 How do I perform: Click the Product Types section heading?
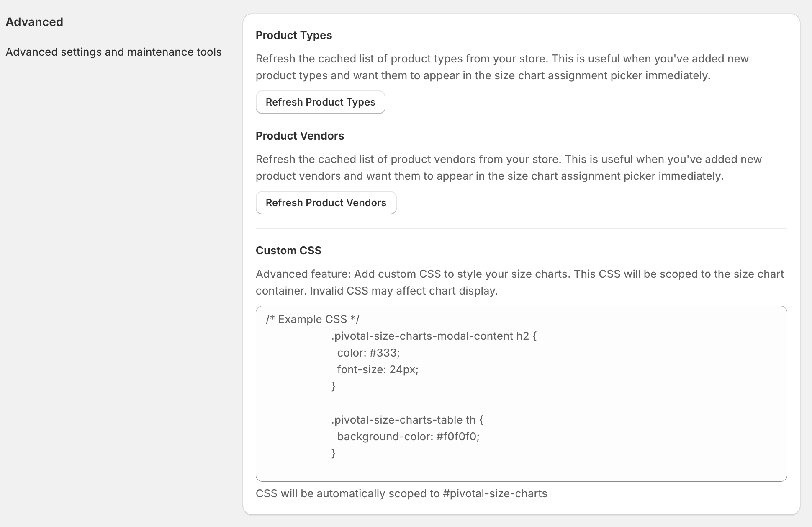(294, 35)
